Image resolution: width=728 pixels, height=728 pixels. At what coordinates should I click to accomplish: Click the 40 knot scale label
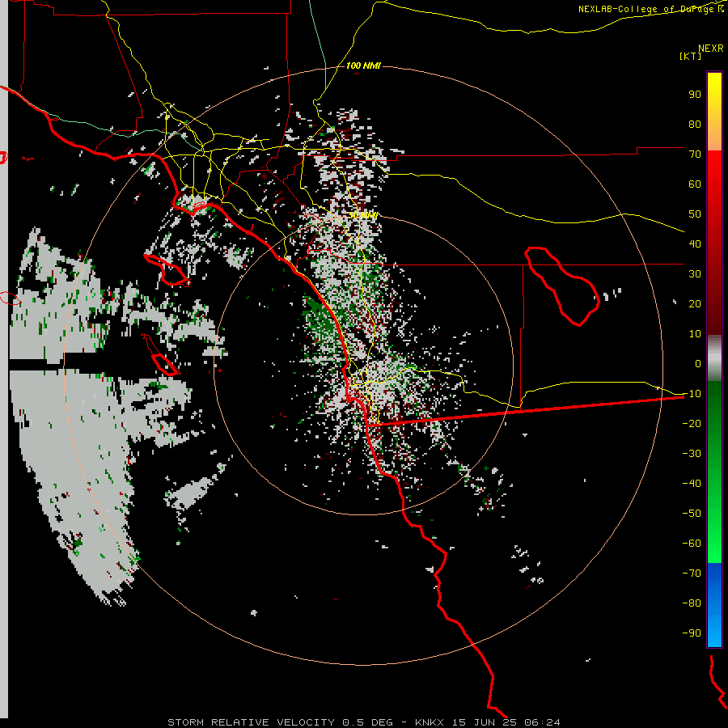695,244
